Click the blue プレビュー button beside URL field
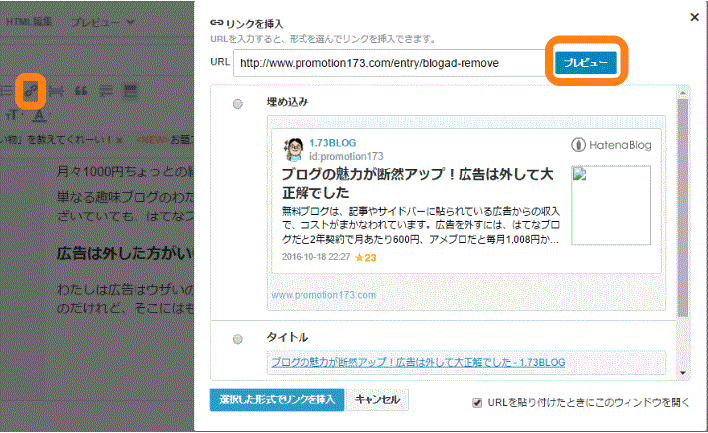Screen dimensions: 708x433 coord(586,62)
